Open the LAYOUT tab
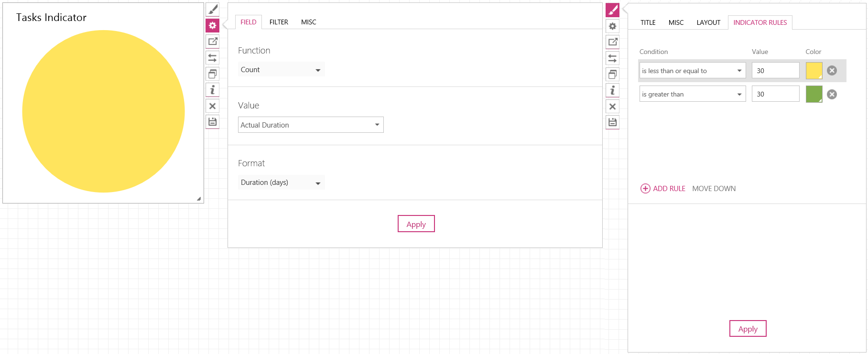The image size is (868, 354). 708,22
